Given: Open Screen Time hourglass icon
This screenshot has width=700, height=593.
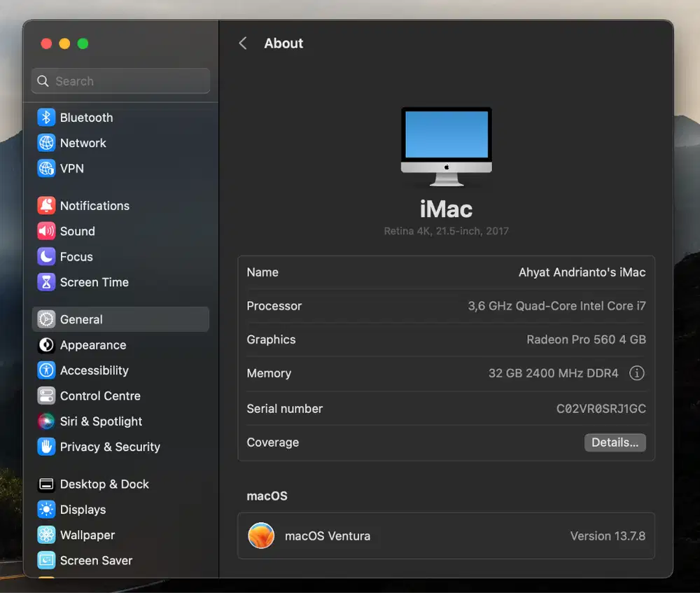Looking at the screenshot, I should [x=46, y=282].
